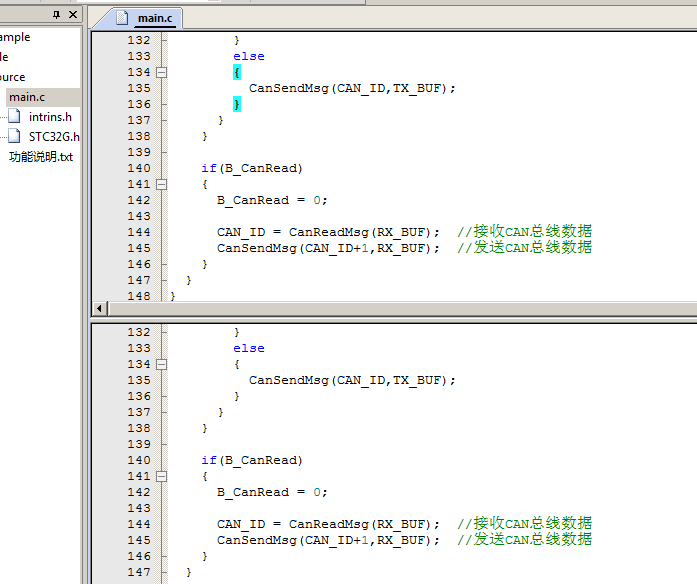This screenshot has width=697, height=584.
Task: Pin the project panel with pushpin icon
Action: pyautogui.click(x=56, y=15)
